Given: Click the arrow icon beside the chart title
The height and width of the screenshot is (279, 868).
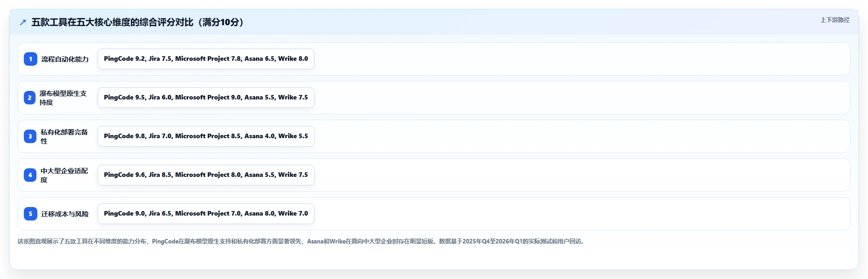Looking at the screenshot, I should (23, 22).
